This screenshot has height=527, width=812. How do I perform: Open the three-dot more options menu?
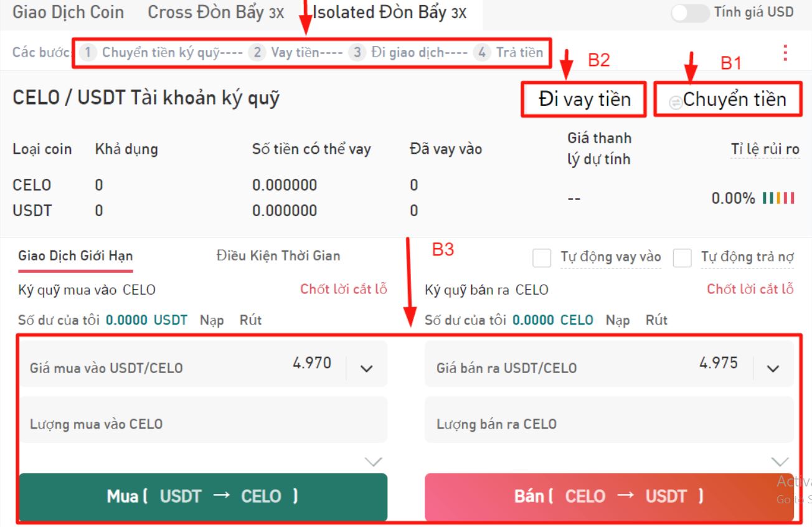[x=785, y=52]
